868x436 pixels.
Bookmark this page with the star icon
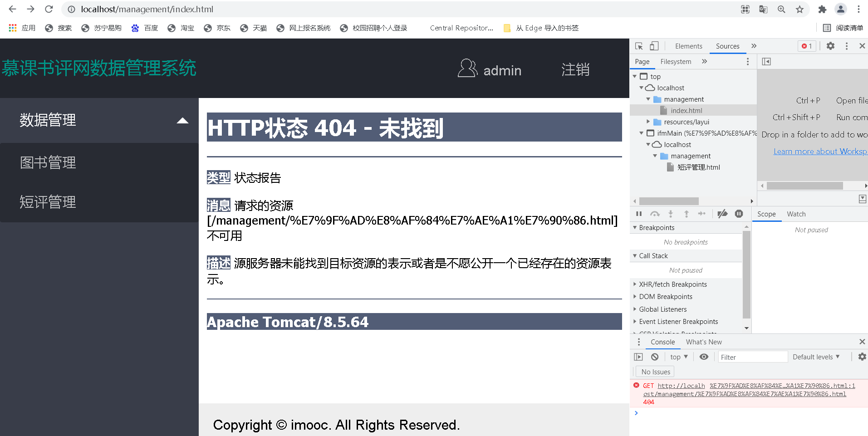click(799, 9)
